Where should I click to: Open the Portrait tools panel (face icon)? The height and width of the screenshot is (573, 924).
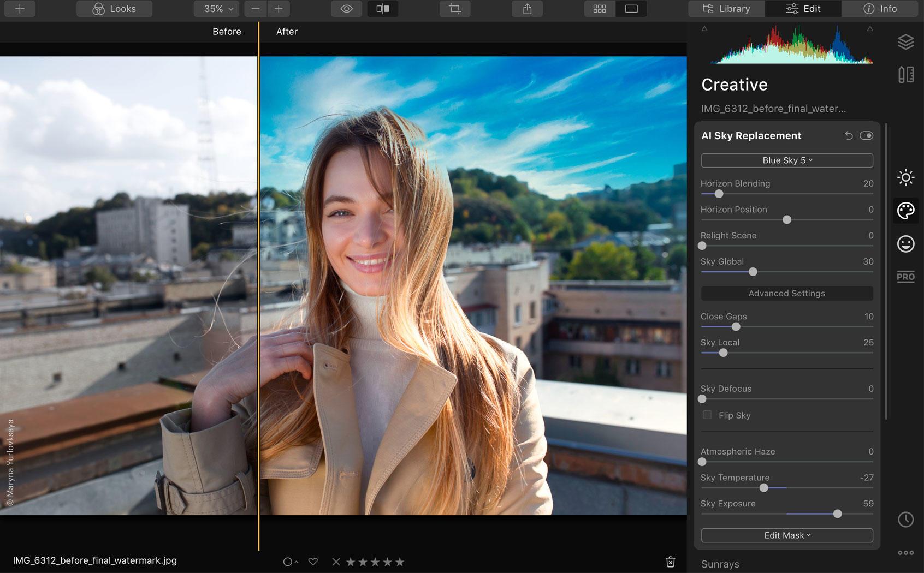tap(905, 244)
